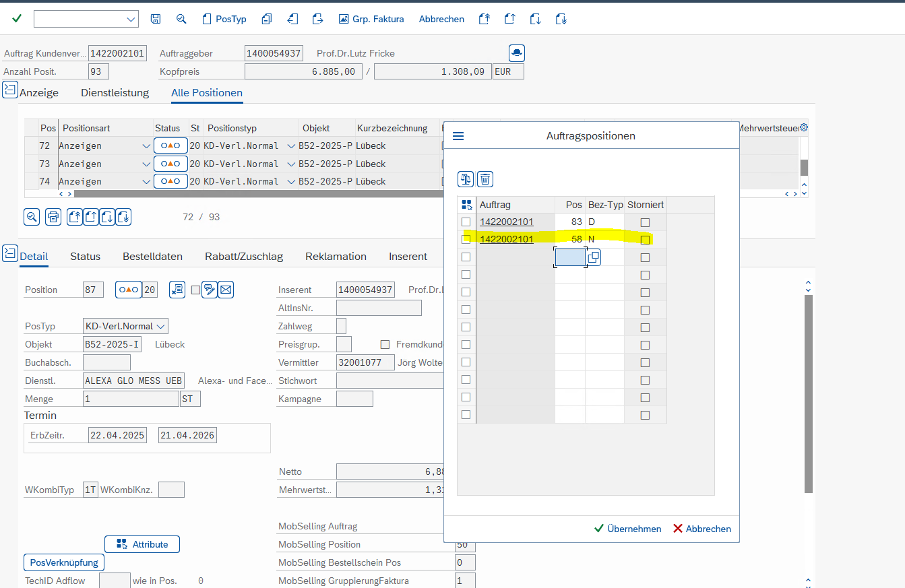Open Positionsart dropdown in row 72
This screenshot has width=905, height=588.
coord(146,146)
